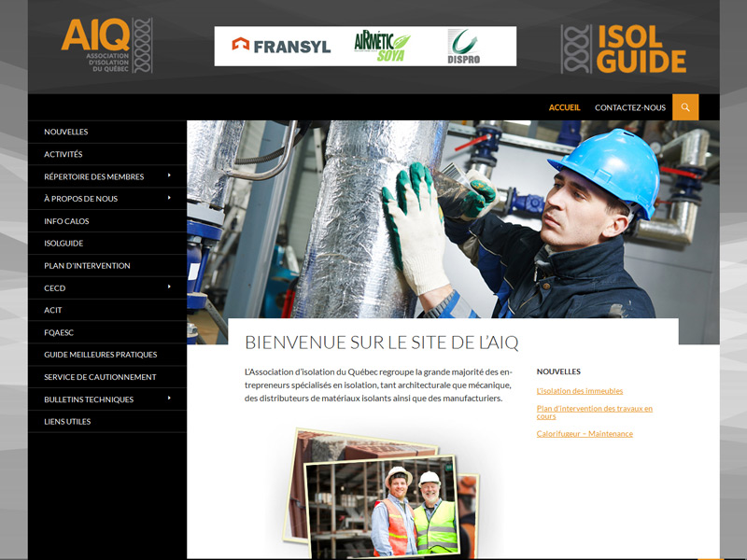Select Service de cautionnement in sidebar
747x560 pixels.
pyautogui.click(x=100, y=377)
